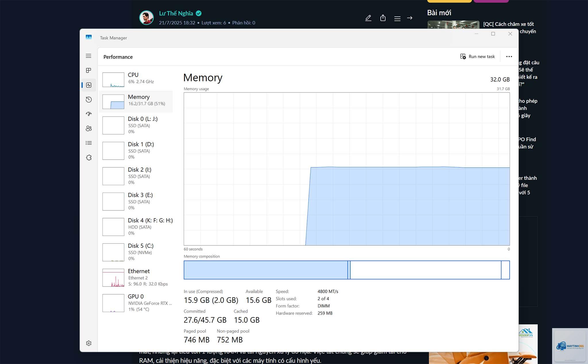The image size is (588, 364).
Task: Click the verified badge next to author name
Action: pos(199,13)
